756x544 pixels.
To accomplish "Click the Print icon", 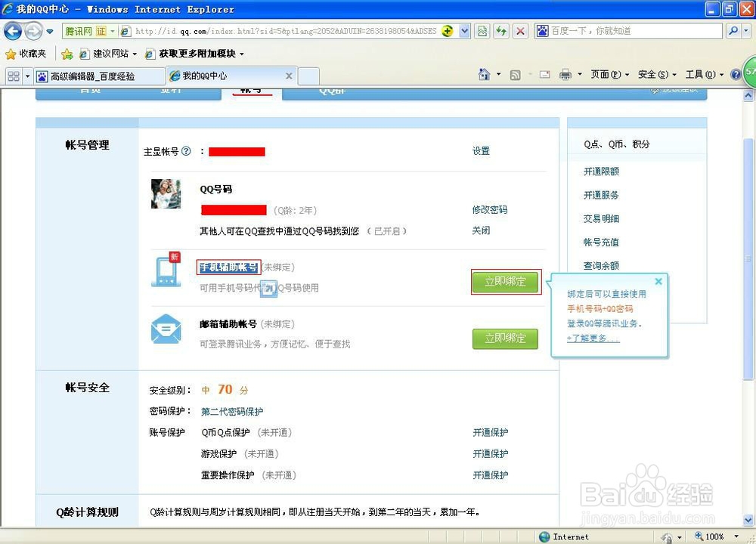I will [565, 75].
